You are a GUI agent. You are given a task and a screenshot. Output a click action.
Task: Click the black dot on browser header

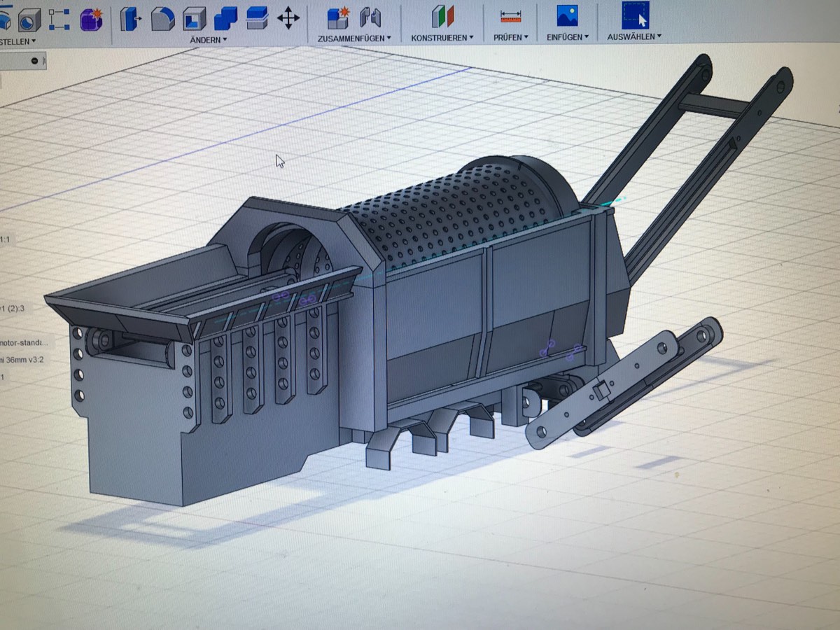(x=34, y=62)
